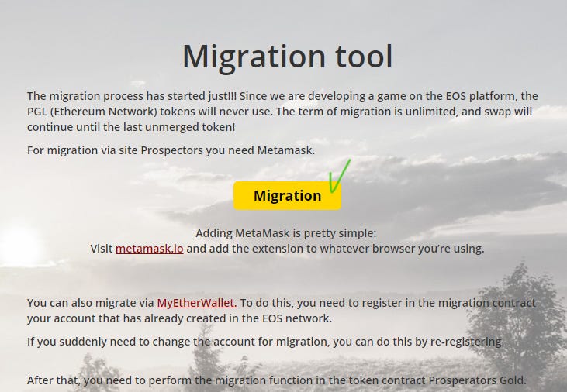
Task: Open the MyEtherWallet link
Action: (197, 303)
